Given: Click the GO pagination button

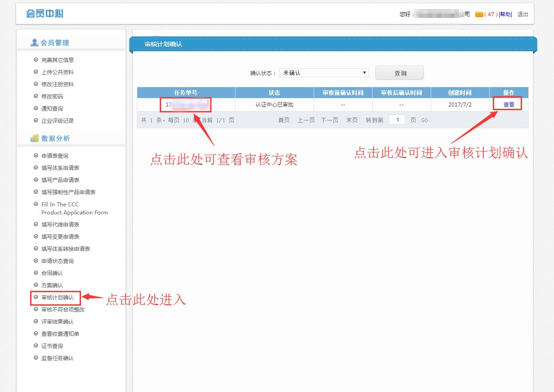Looking at the screenshot, I should coord(424,120).
